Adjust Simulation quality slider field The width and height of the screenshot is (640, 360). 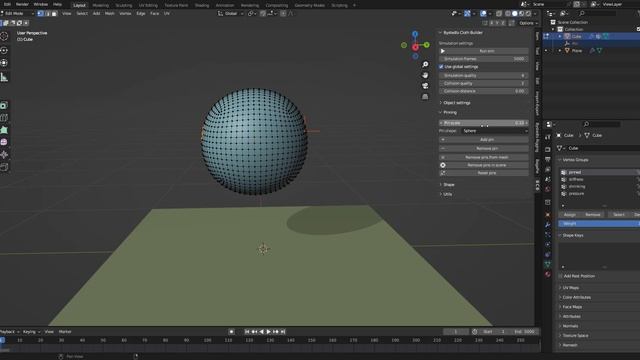click(484, 76)
